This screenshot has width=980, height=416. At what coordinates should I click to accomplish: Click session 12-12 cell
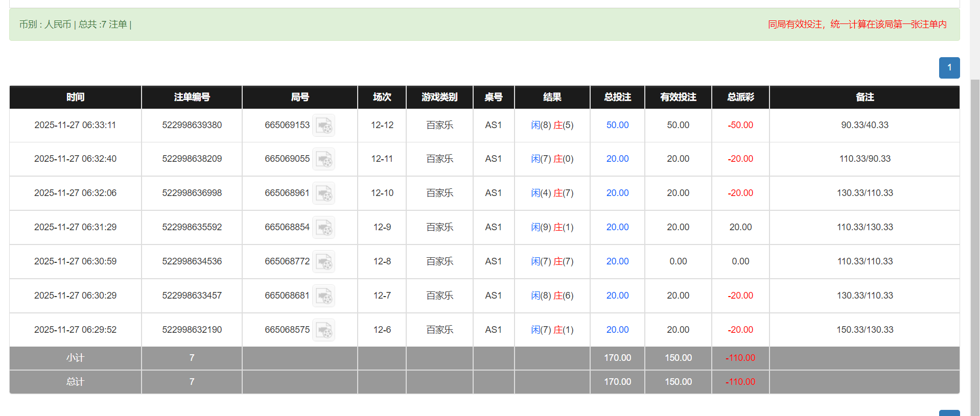pyautogui.click(x=382, y=125)
